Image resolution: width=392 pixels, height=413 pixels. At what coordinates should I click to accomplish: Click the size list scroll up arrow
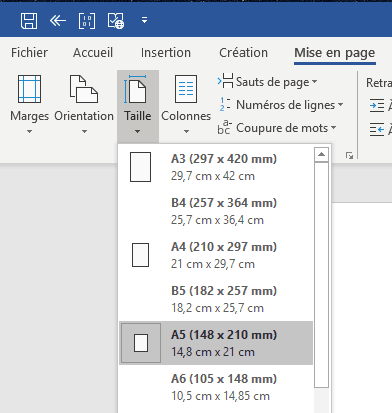coord(321,154)
